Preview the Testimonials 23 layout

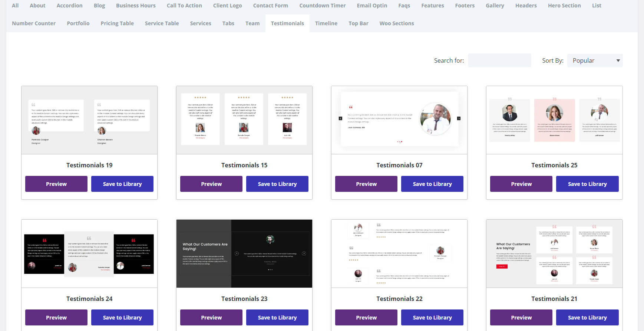pyautogui.click(x=211, y=318)
